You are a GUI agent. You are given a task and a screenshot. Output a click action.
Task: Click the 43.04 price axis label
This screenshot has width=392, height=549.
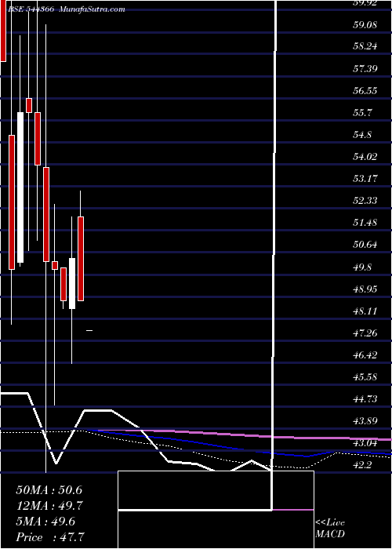(x=365, y=443)
